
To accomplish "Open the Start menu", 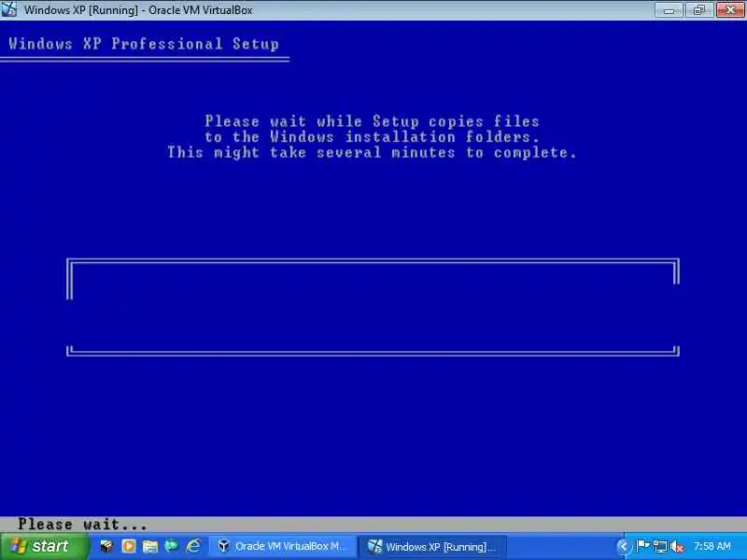I will pyautogui.click(x=44, y=546).
